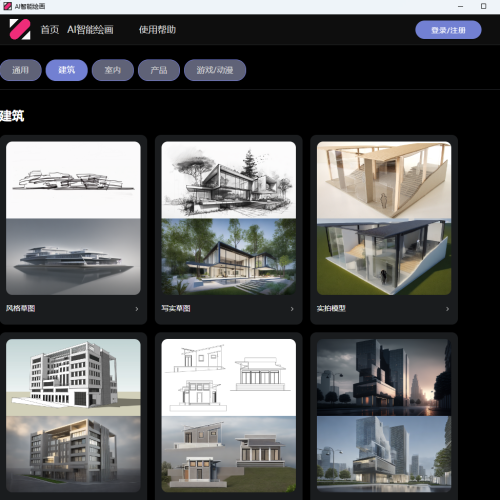
Task: Expand 实拍模型 card chevron arrow
Action: [x=447, y=309]
